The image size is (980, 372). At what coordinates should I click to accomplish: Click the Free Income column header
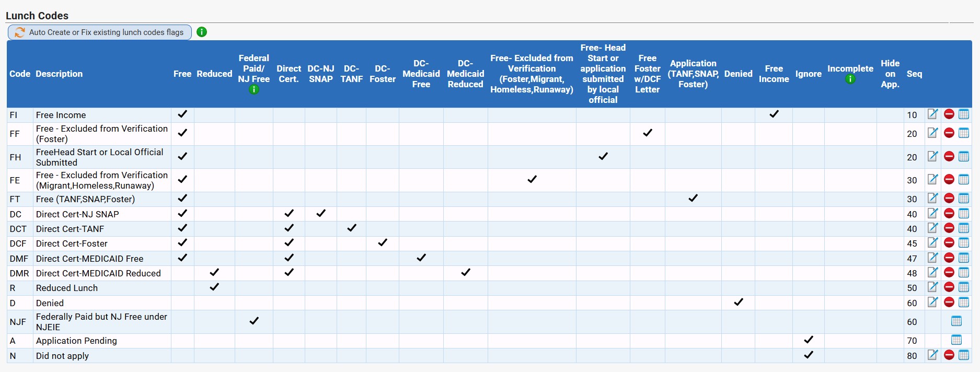774,74
